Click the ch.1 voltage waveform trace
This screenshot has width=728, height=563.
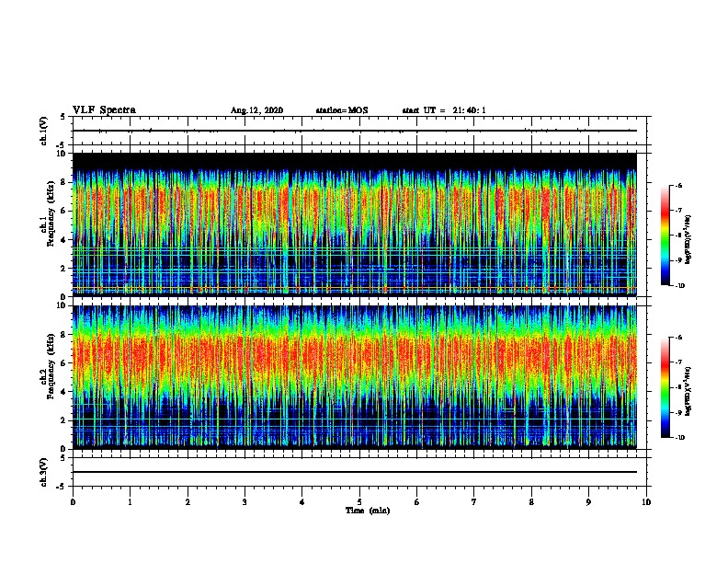355,131
